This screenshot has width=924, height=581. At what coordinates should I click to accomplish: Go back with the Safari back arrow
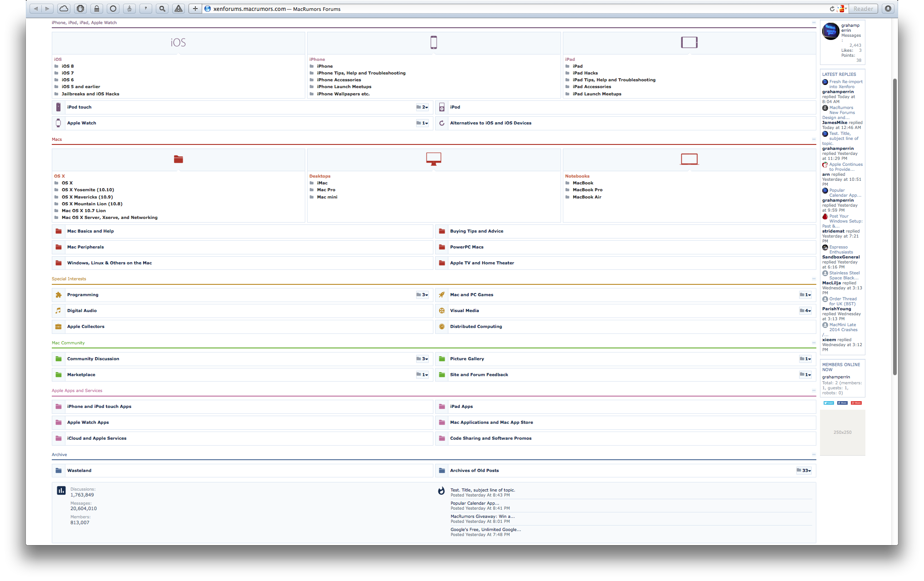coord(35,9)
